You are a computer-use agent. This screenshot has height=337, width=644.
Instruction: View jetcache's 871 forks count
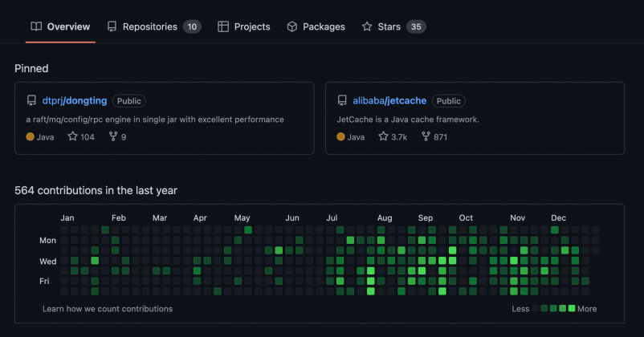pos(440,136)
